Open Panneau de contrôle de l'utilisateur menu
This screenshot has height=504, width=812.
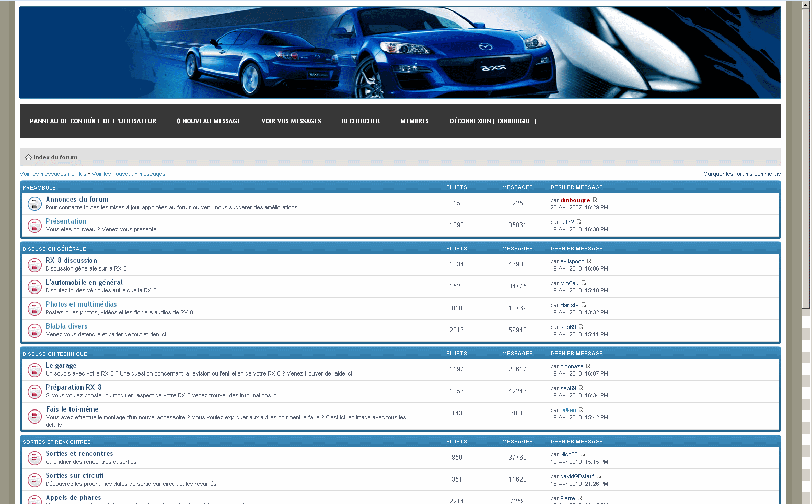click(93, 121)
